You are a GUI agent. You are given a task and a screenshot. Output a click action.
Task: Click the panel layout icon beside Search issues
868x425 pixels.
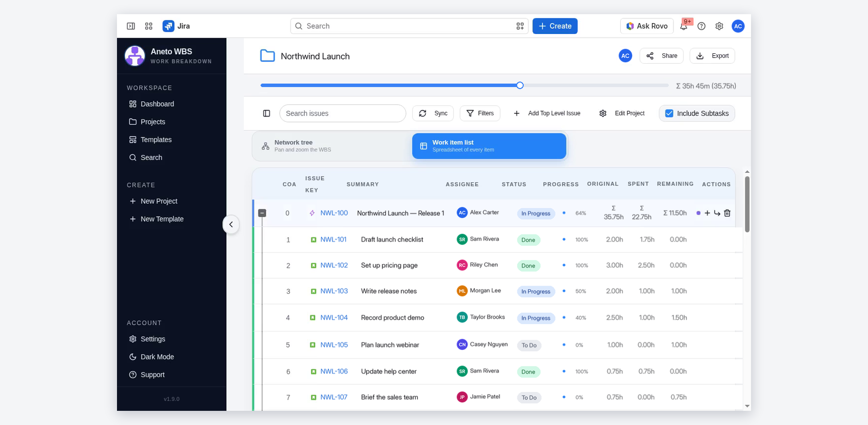pos(267,113)
